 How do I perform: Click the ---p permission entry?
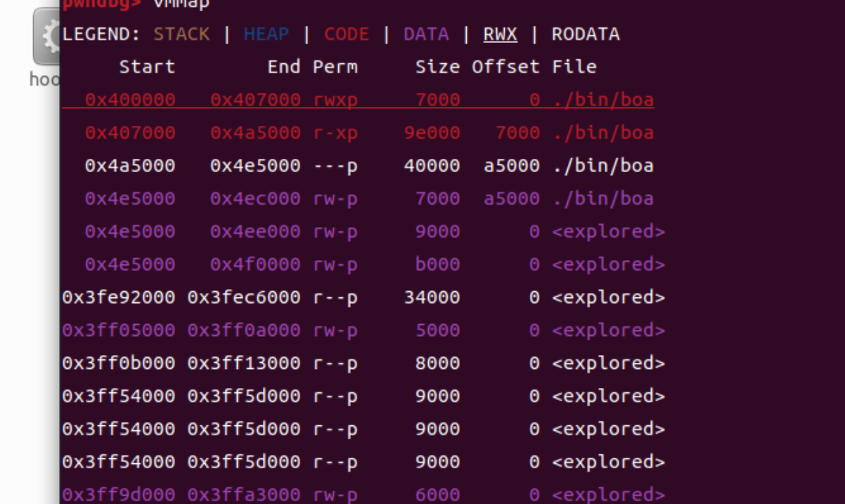tap(335, 166)
